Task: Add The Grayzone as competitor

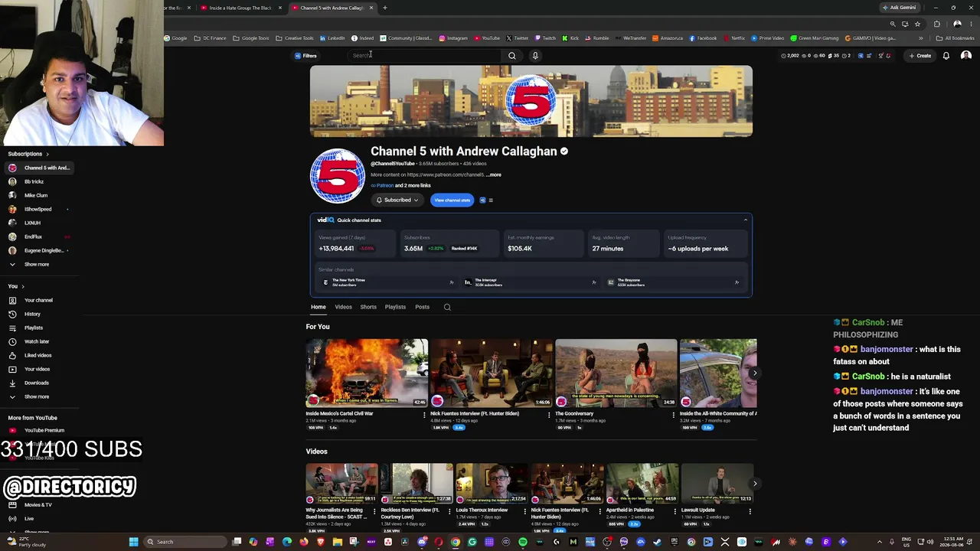Action: point(737,282)
